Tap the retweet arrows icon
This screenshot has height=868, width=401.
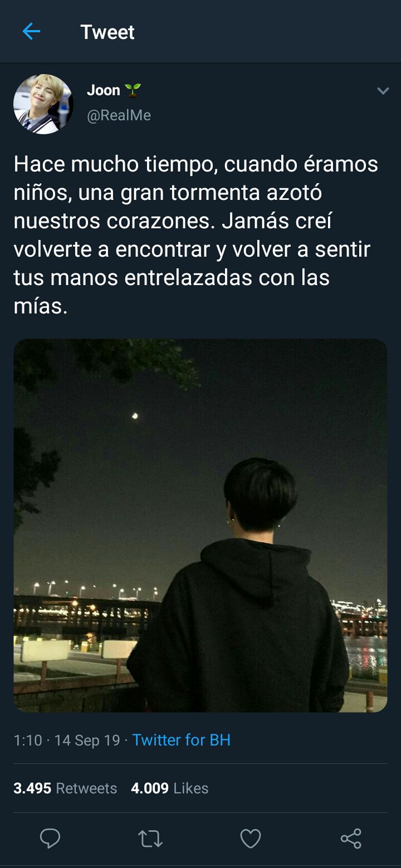pyautogui.click(x=150, y=838)
